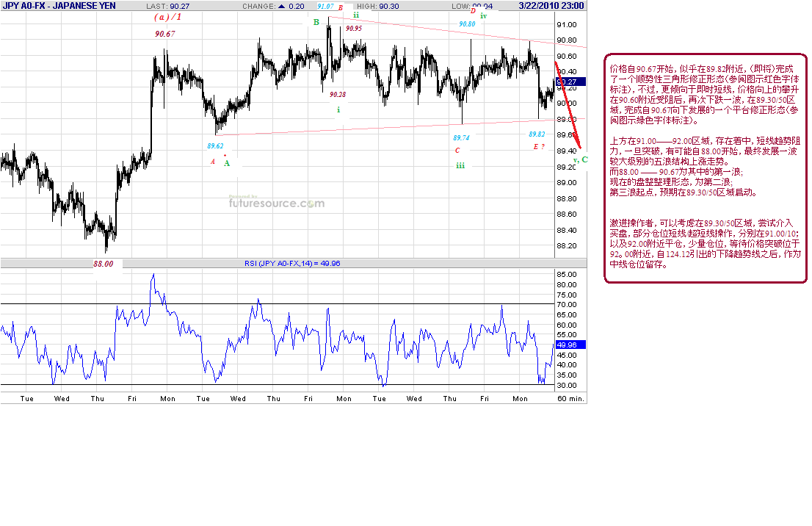Click the '30.00' RSI axis label
The height and width of the screenshot is (526, 812).
coord(567,386)
